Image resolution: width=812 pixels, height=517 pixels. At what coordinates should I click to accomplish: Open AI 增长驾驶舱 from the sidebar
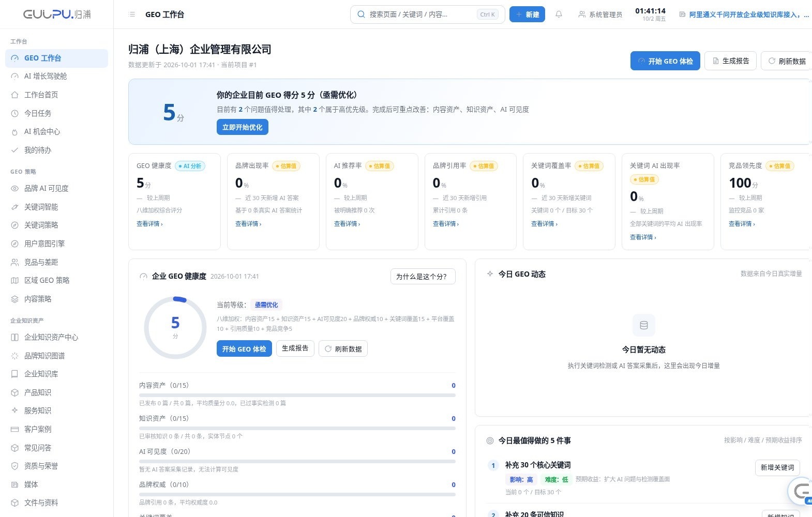click(x=56, y=77)
